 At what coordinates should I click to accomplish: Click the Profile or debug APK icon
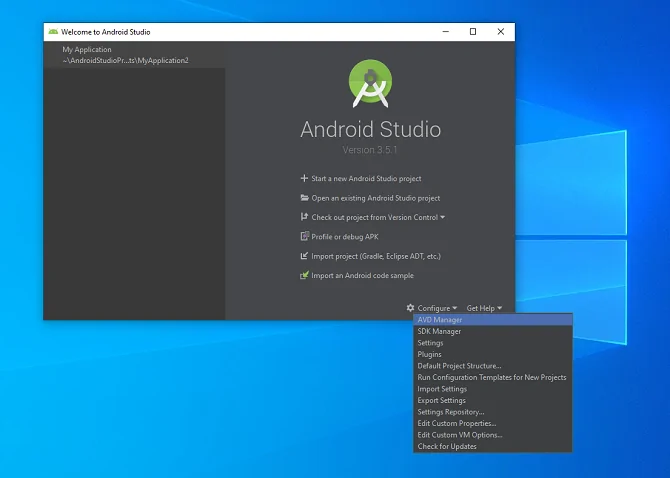pos(304,237)
